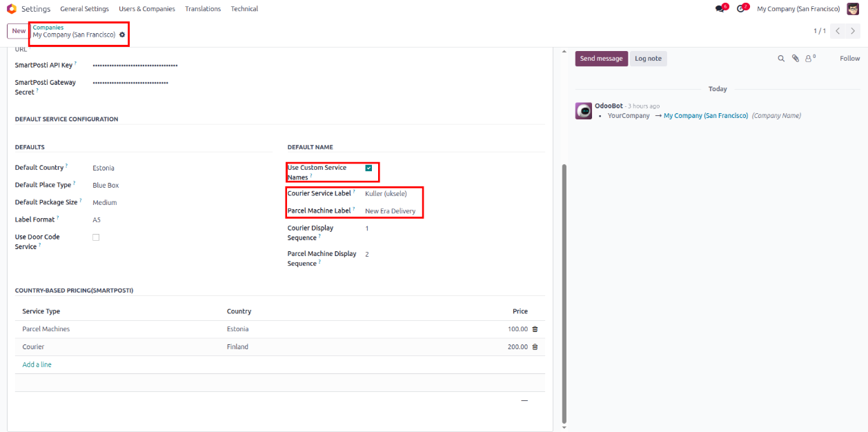The image size is (868, 432).
Task: Open the Technical menu
Action: (x=244, y=9)
